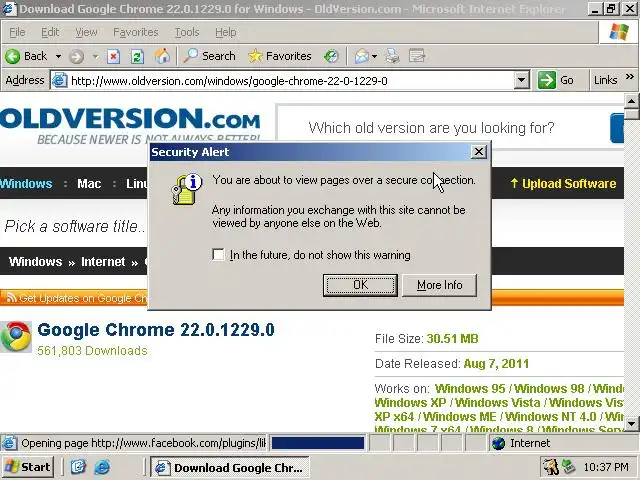Click the network connection tray icon
The image size is (640, 480).
coord(568,467)
